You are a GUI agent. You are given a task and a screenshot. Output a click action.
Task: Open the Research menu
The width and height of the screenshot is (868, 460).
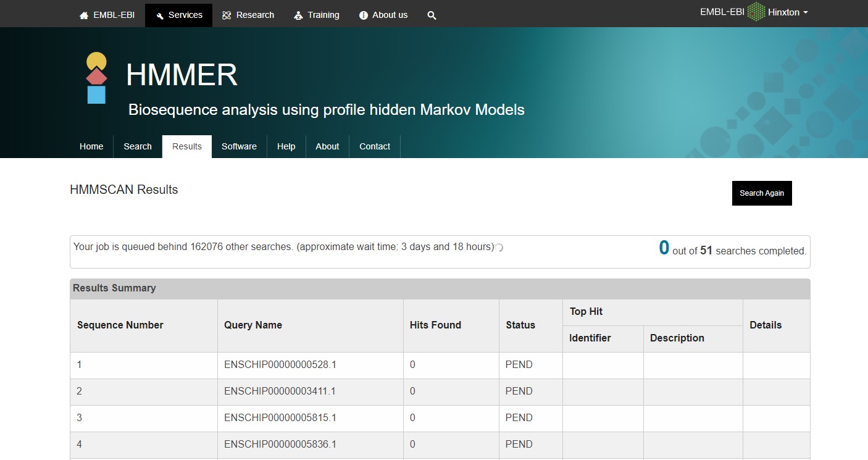pos(248,15)
